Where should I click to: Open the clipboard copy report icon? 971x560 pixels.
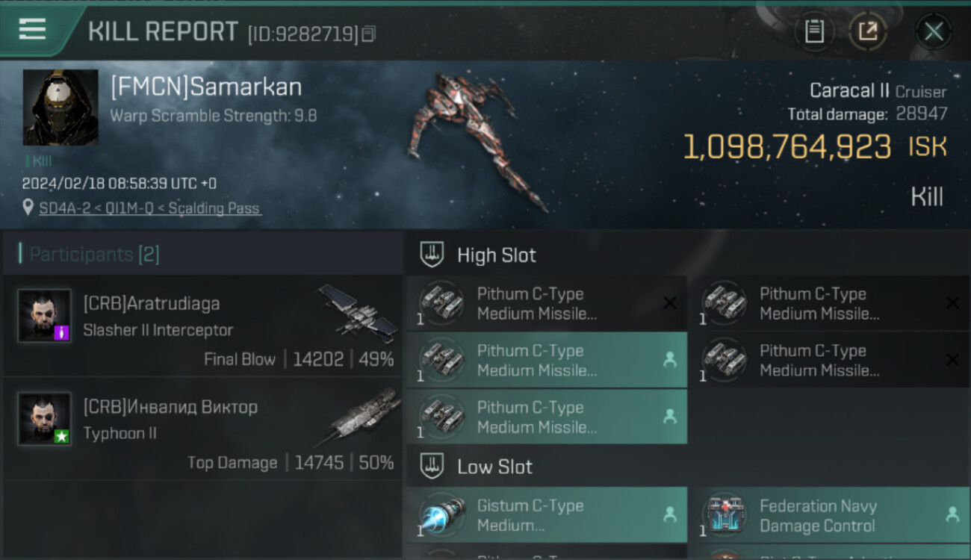point(814,31)
